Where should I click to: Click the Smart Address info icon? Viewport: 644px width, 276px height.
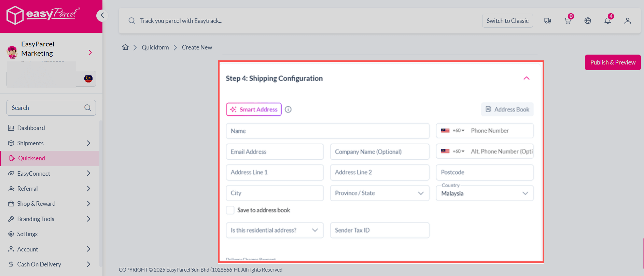pos(288,110)
